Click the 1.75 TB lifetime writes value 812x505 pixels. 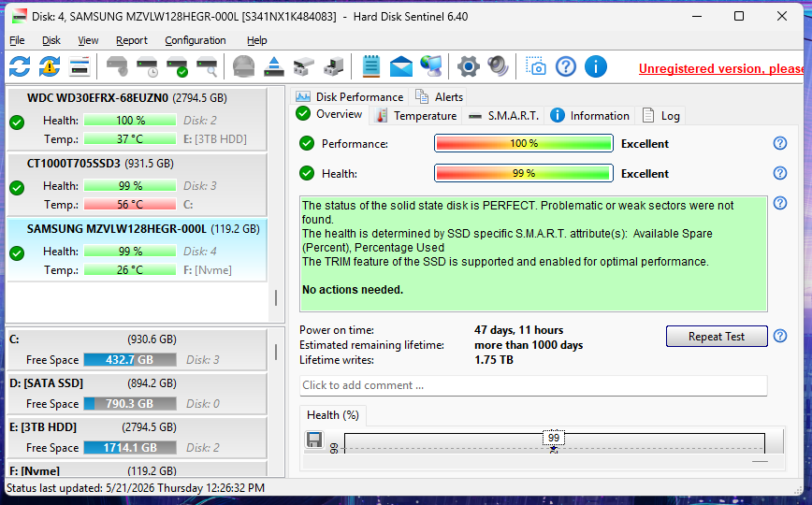pyautogui.click(x=494, y=360)
